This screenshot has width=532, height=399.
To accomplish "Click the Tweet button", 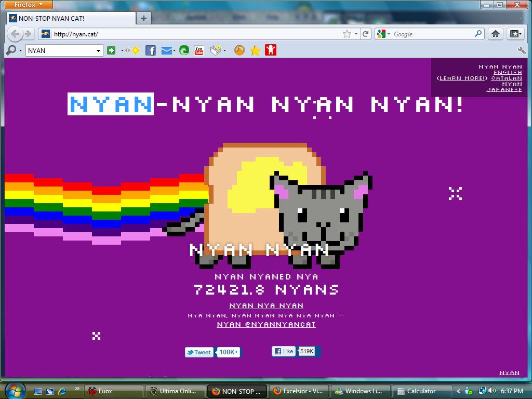I will click(x=199, y=352).
